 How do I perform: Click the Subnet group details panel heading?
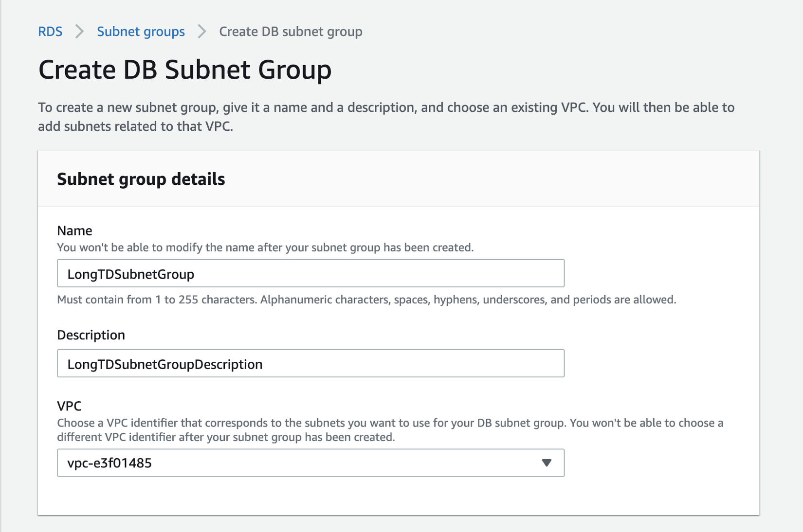click(141, 179)
